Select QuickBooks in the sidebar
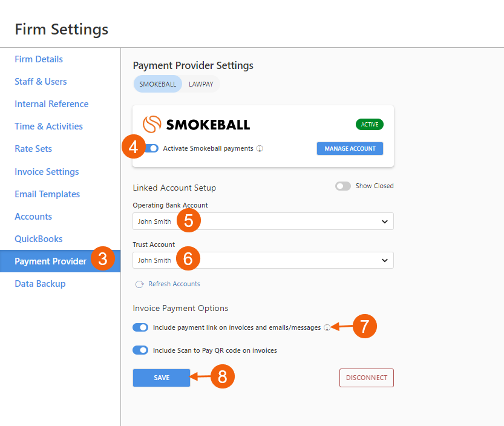The height and width of the screenshot is (426, 504). click(39, 239)
